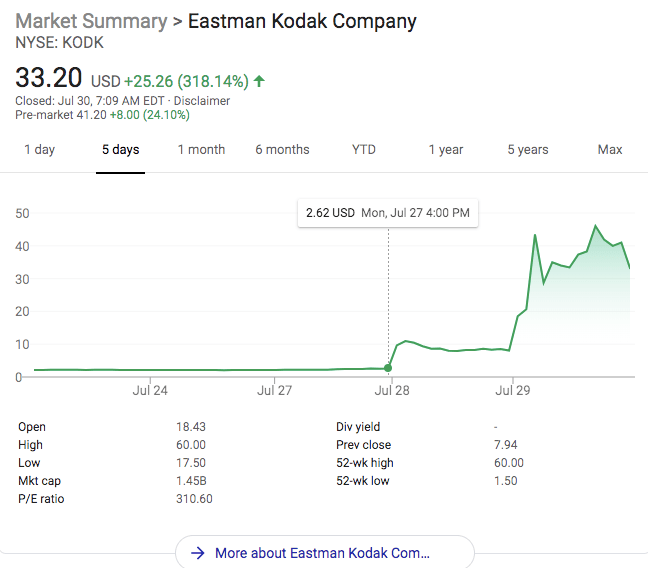
Task: Click the green up arrow beside percent change
Action: pyautogui.click(x=260, y=81)
